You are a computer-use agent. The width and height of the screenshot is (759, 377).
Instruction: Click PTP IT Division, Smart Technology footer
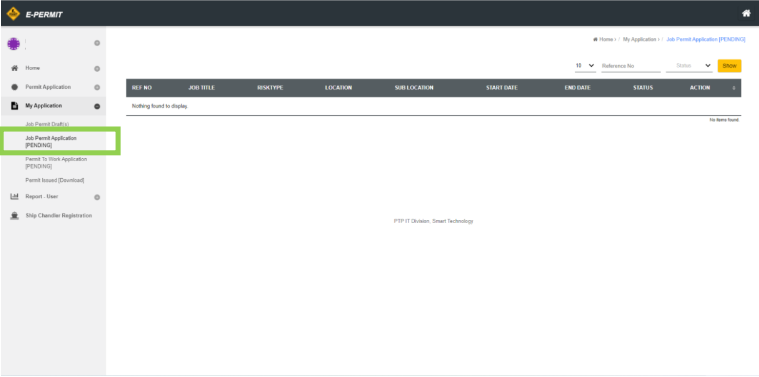(x=433, y=221)
